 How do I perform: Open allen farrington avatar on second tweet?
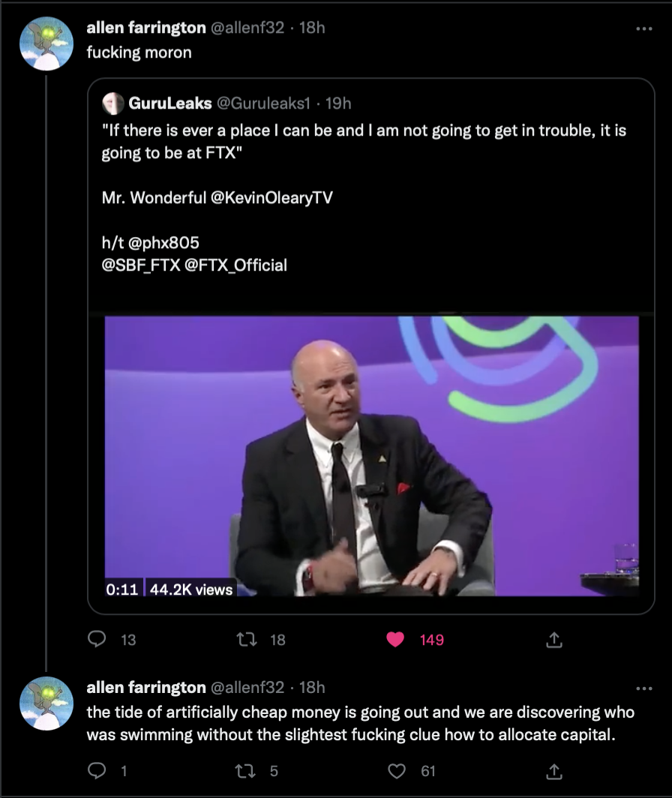tap(46, 703)
